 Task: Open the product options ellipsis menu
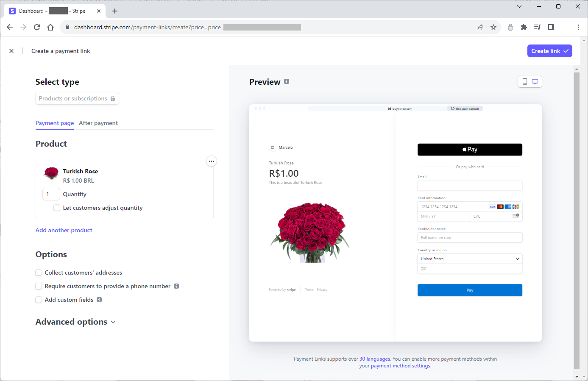coord(212,161)
